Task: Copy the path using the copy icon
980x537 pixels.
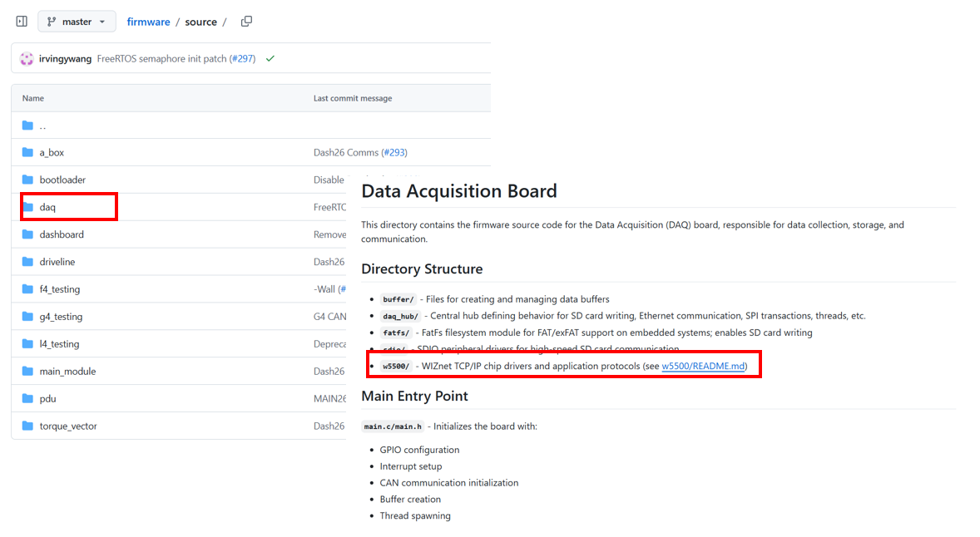Action: click(x=246, y=22)
